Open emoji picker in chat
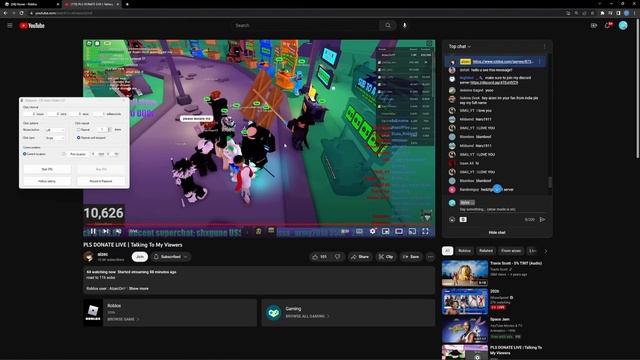The width and height of the screenshot is (640, 360). tap(452, 220)
